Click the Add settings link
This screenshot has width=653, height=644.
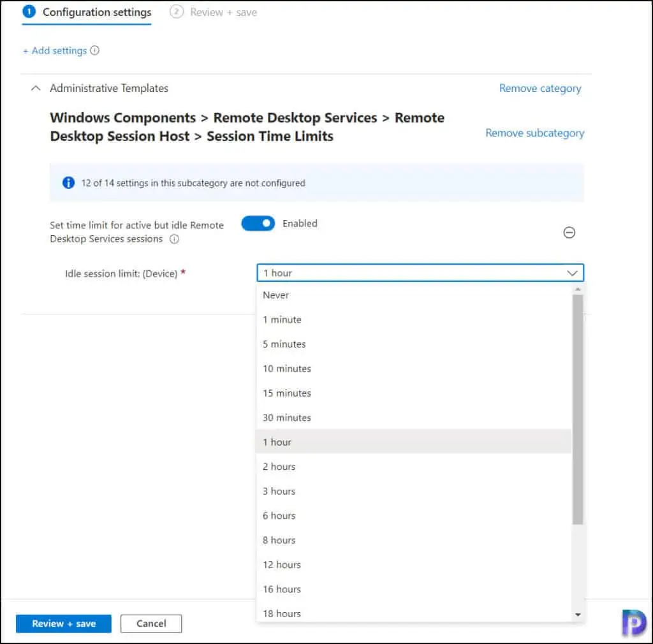point(55,50)
